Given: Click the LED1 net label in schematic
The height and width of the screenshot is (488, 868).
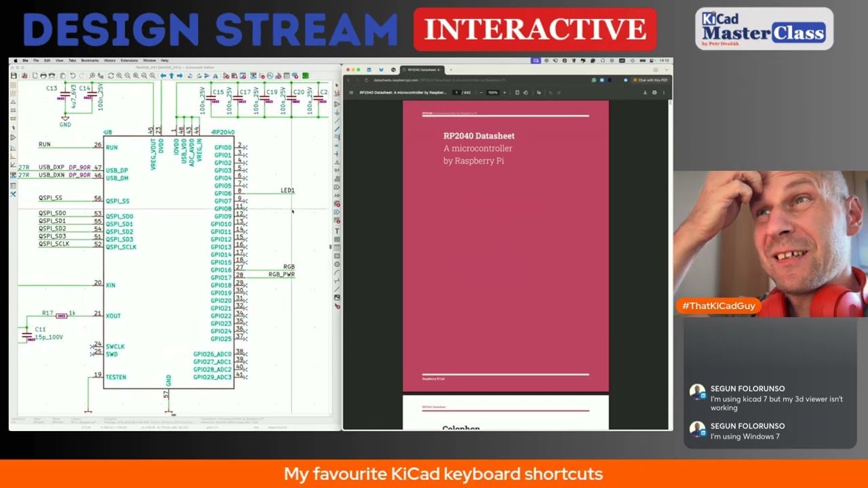Looking at the screenshot, I should pos(288,190).
